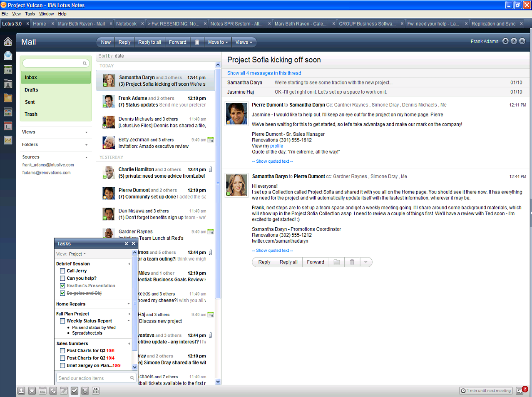Open the orange Files folder sidebar icon

8,98
